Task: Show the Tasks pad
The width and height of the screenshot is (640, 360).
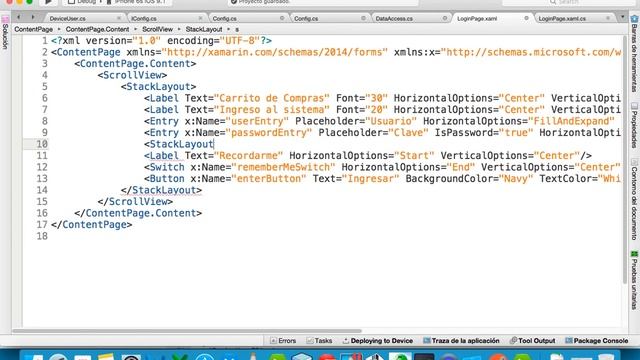Action: point(319,341)
